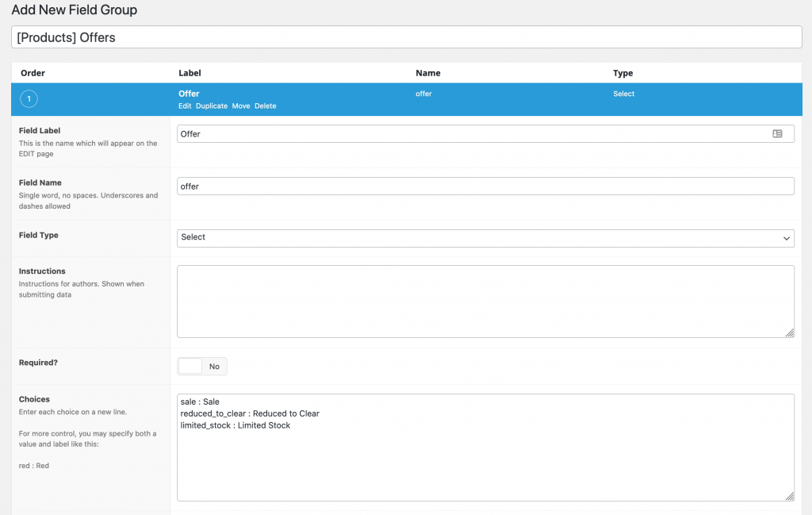Screen dimensions: 812x515
Task: Click the Offer label in field row
Action: pyautogui.click(x=189, y=94)
